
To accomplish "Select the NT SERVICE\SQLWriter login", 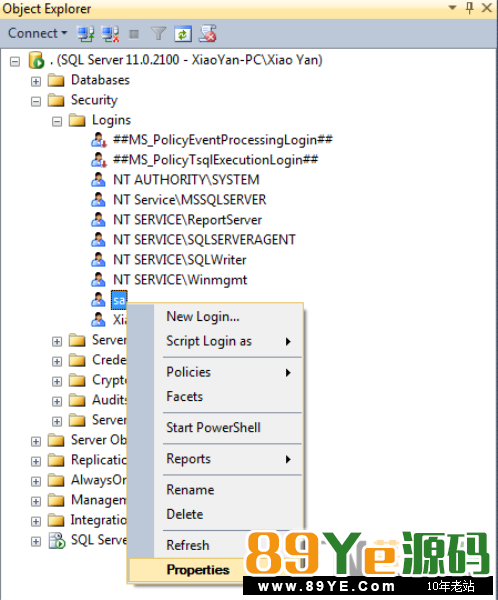I will [179, 260].
